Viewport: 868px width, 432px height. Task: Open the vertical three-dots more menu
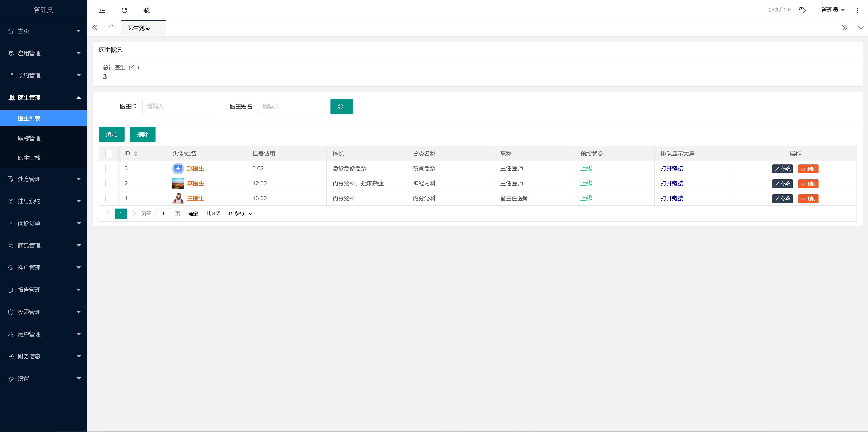coord(857,10)
